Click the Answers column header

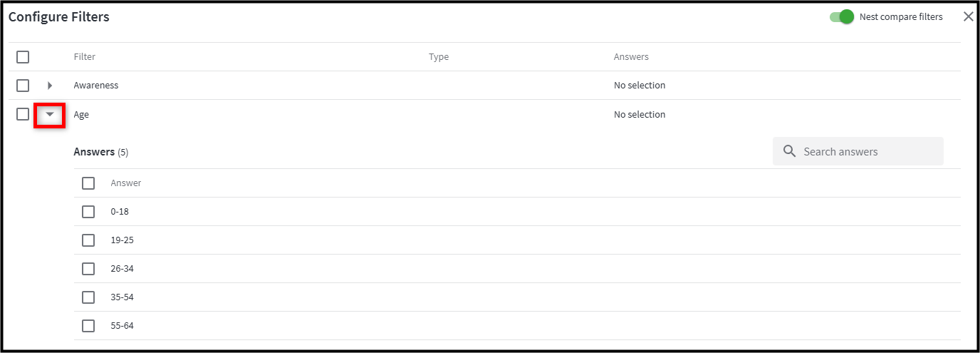point(631,57)
